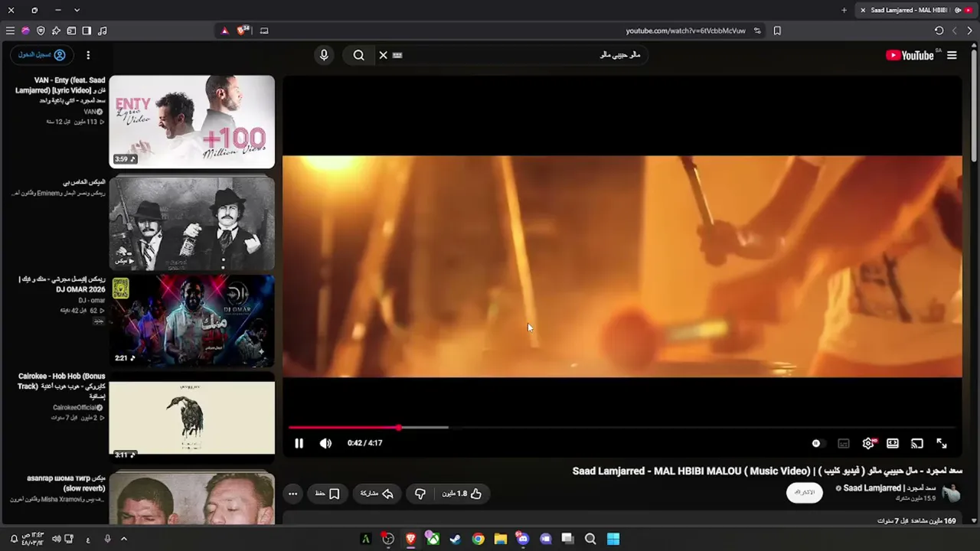Play the DJ OMAR 2026 remix thumbnail

tap(191, 320)
